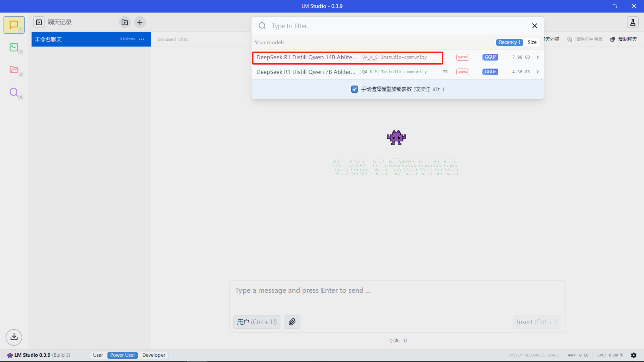
Task: Click the 0 tokens label on the chat
Action: (x=127, y=39)
